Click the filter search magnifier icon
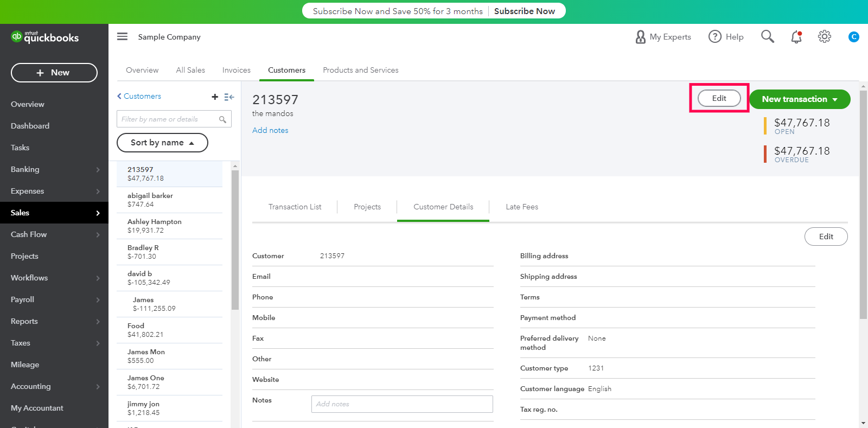This screenshot has height=428, width=868. pos(222,119)
